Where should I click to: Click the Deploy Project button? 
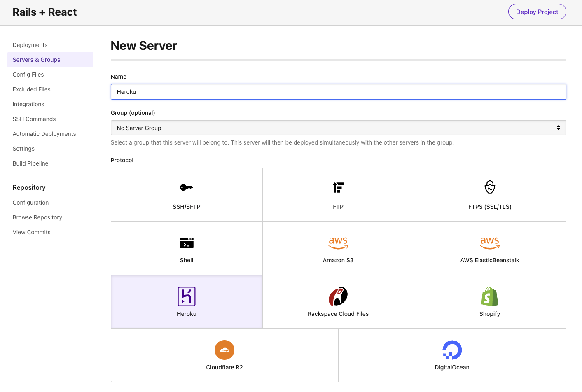pos(537,12)
